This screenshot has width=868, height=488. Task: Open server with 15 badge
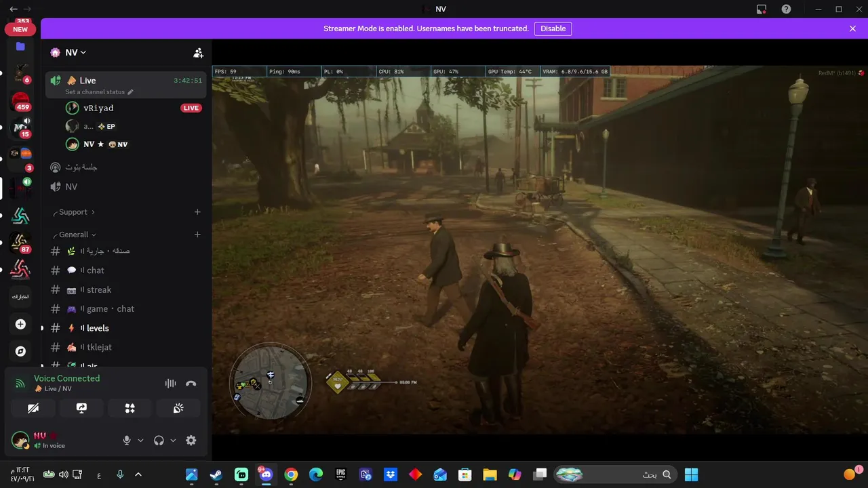20,128
